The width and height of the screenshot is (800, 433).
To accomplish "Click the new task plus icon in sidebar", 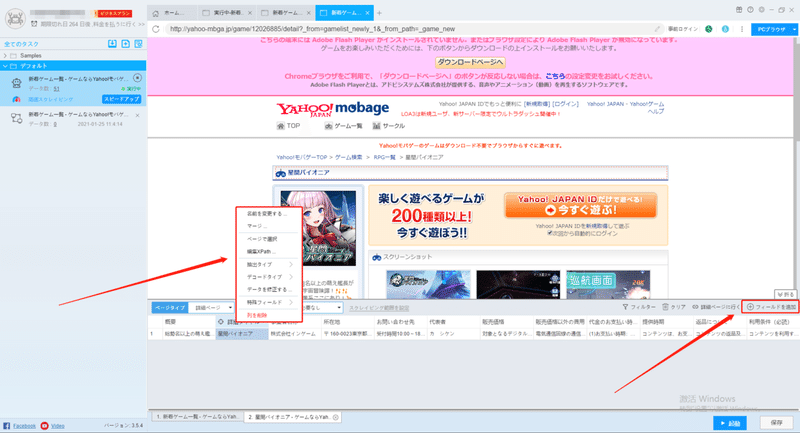I will [126, 44].
